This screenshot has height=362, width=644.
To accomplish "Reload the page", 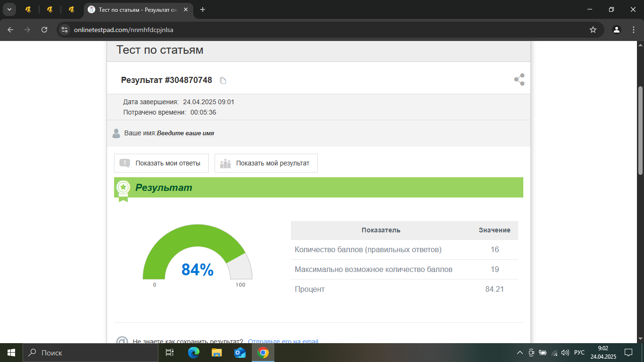I will (x=44, y=30).
